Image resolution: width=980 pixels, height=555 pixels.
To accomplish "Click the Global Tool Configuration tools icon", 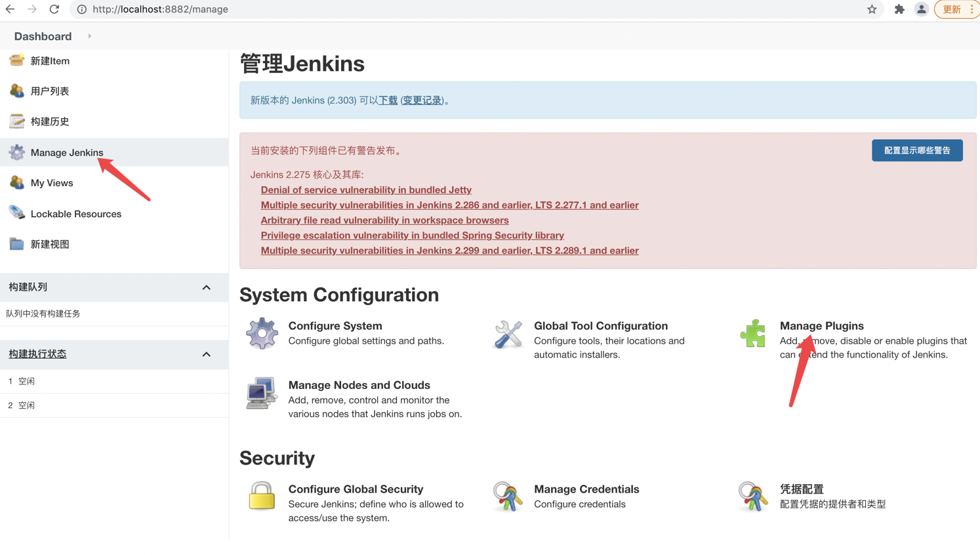I will coord(508,334).
